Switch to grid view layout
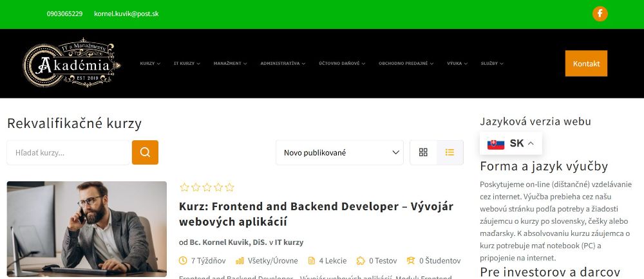Viewport: 644px width, 279px height. tap(423, 152)
